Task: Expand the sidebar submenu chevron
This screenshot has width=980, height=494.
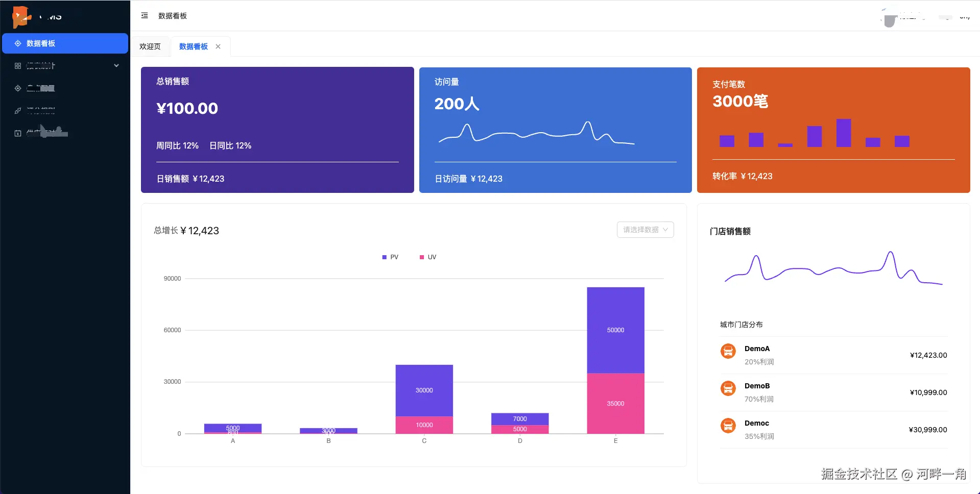Action: pos(116,66)
